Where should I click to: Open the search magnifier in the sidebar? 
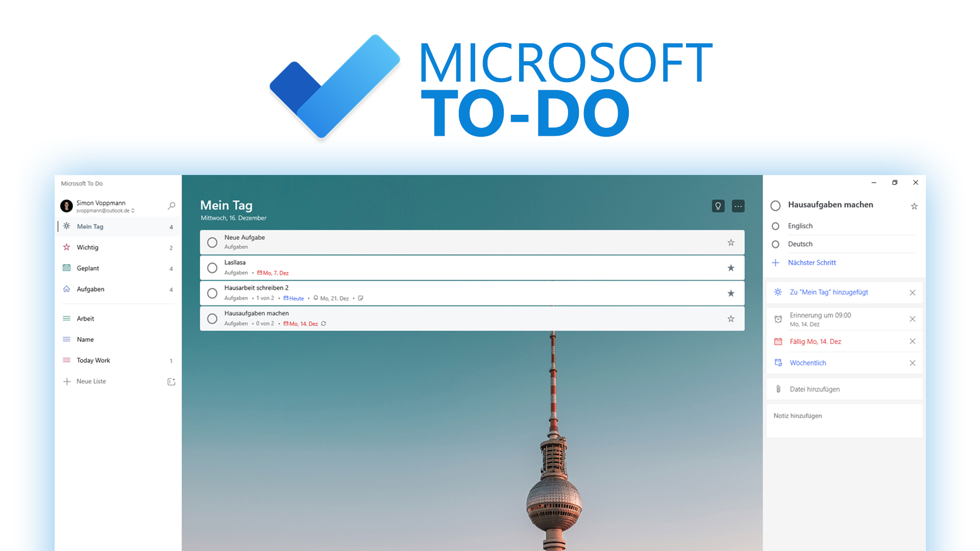[x=171, y=206]
